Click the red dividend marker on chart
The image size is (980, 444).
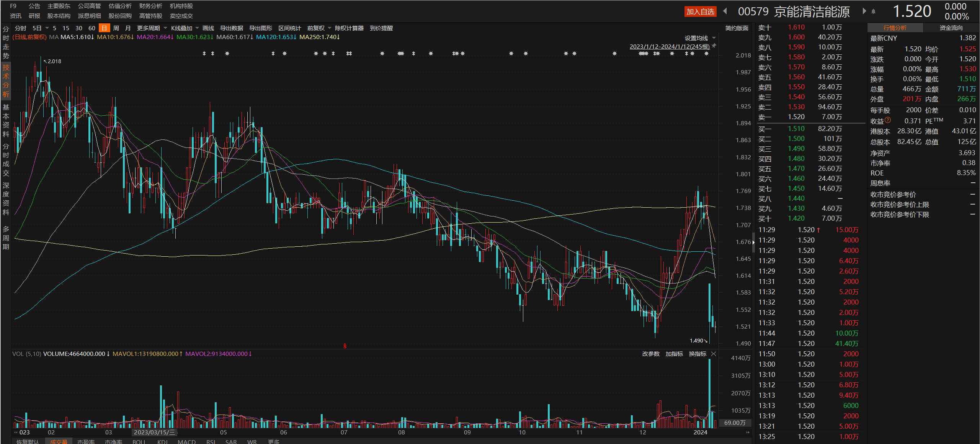tap(345, 346)
